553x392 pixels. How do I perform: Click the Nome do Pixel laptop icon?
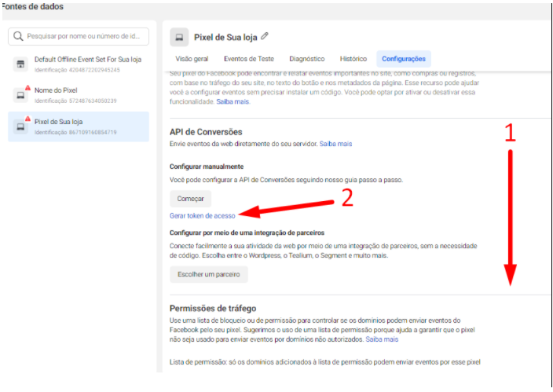point(20,95)
